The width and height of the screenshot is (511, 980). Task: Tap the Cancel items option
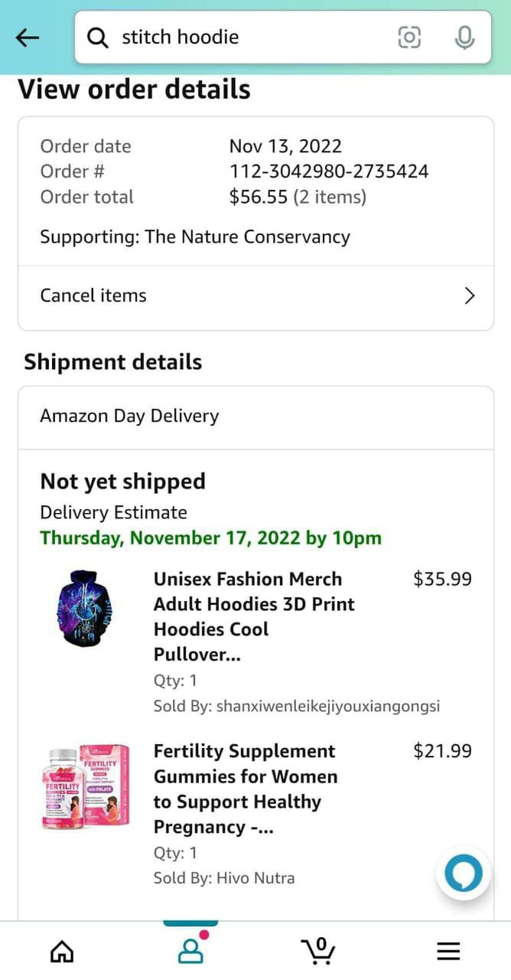click(x=93, y=296)
